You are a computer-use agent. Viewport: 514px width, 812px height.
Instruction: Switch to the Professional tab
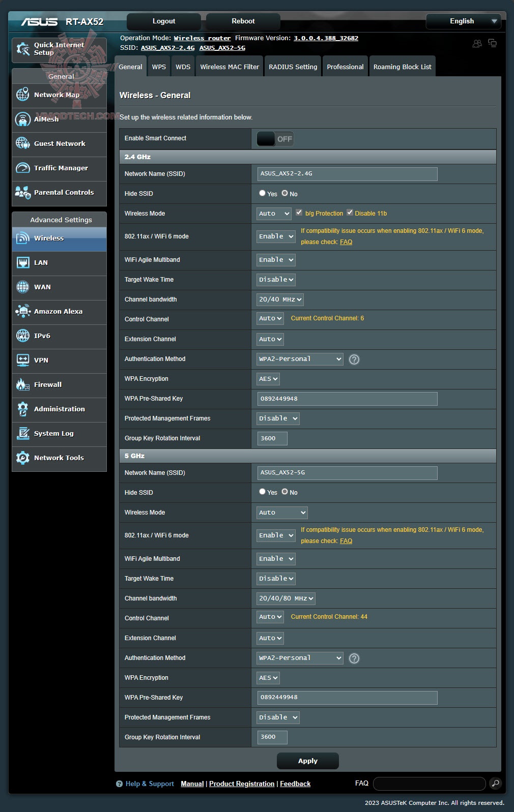pos(345,67)
